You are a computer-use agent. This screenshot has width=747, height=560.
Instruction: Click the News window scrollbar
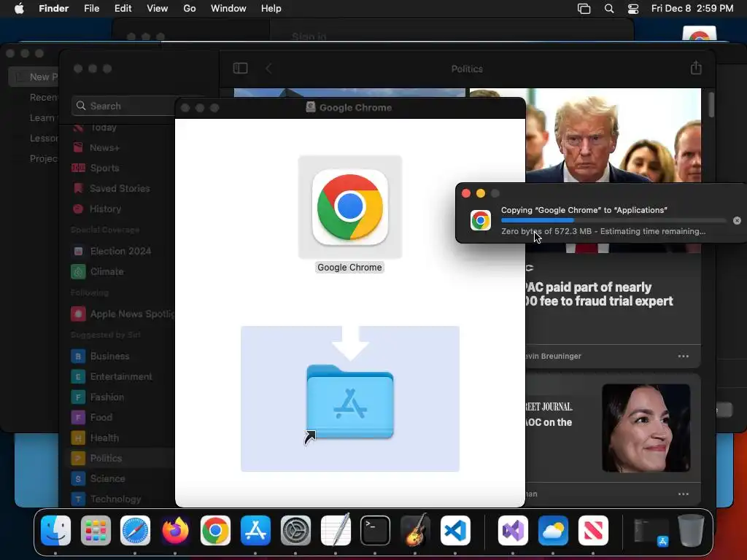(x=711, y=104)
